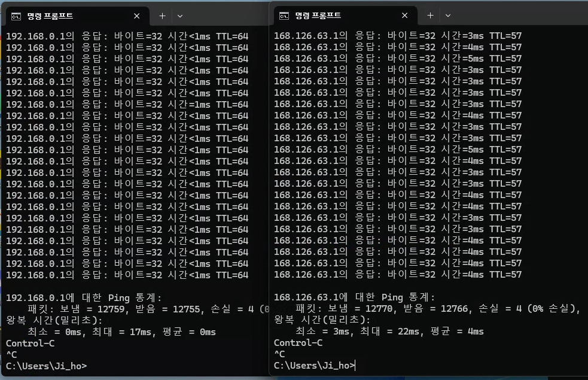Click the '192.168.0.1에 대한 Ping 통계:' line
The width and height of the screenshot is (588, 380).
84,298
